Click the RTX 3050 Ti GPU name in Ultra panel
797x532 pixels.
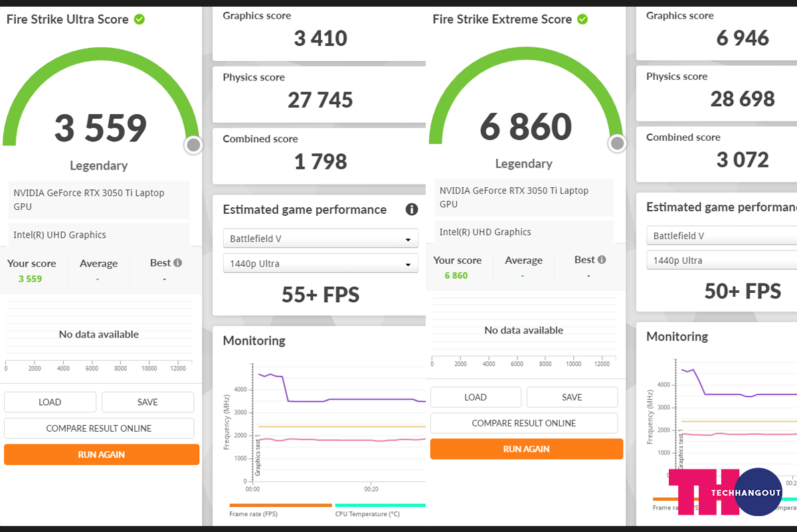point(89,200)
